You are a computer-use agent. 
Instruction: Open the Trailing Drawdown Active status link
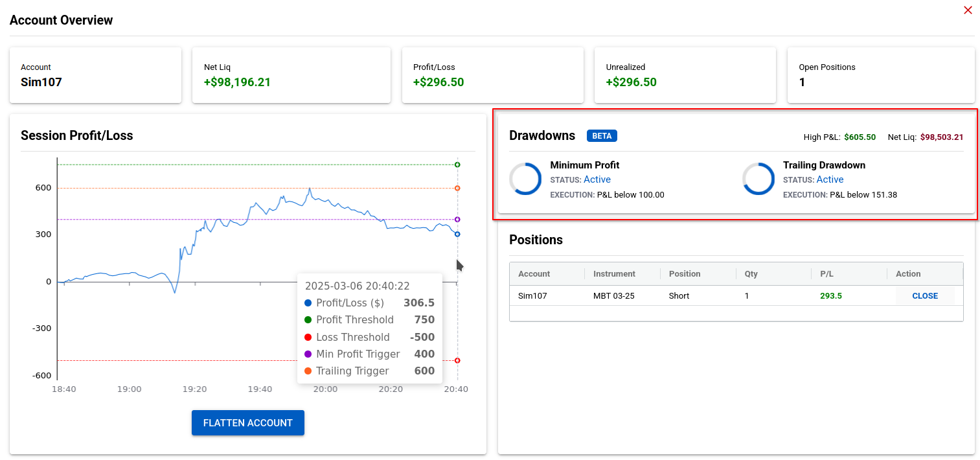click(831, 179)
